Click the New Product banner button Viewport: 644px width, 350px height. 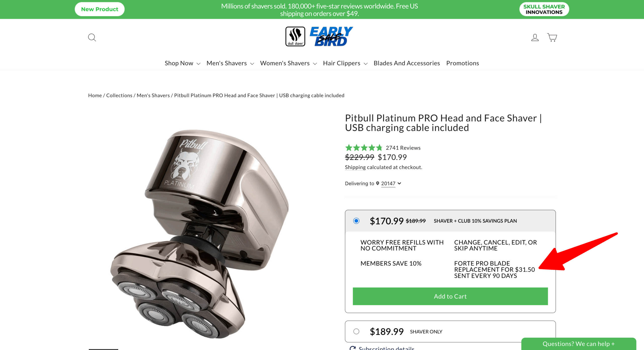point(100,9)
